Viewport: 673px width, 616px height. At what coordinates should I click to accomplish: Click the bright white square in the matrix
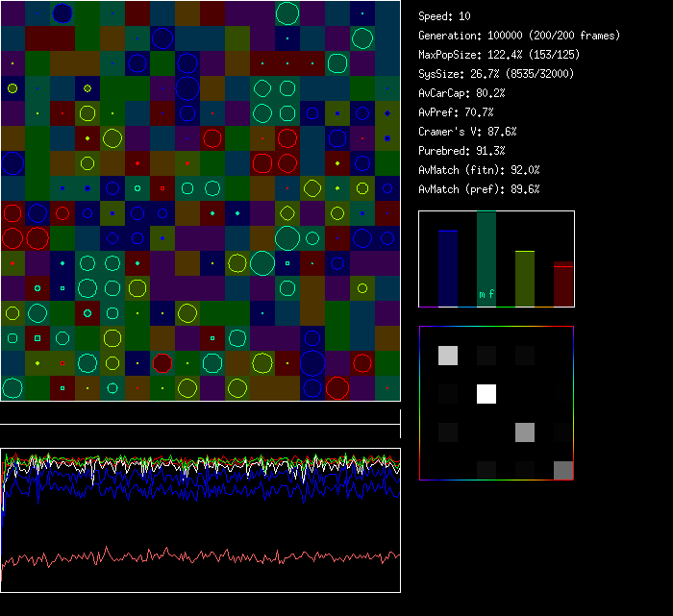pos(486,394)
